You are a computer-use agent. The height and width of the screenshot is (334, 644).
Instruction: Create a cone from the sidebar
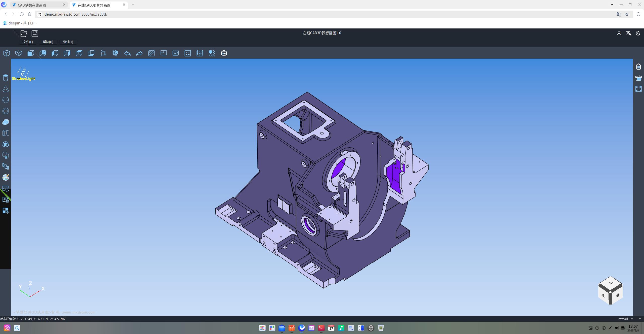[6, 89]
